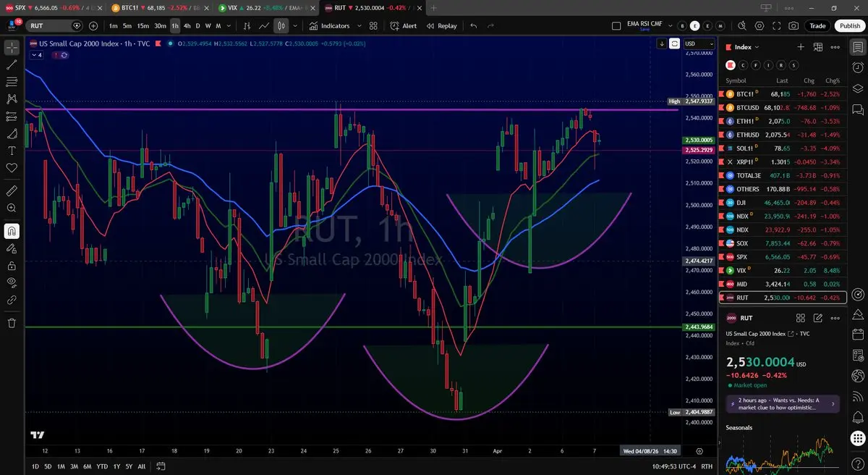Click the Publish button

(x=849, y=25)
